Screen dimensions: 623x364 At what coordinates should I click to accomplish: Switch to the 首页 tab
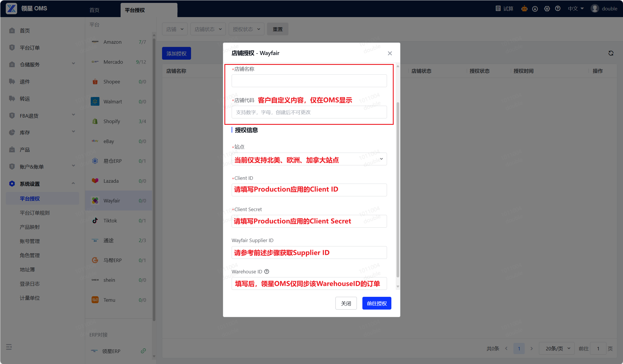pyautogui.click(x=95, y=10)
